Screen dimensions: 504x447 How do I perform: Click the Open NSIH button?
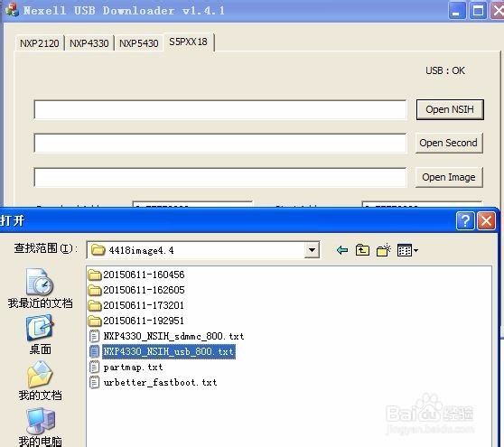coord(450,109)
